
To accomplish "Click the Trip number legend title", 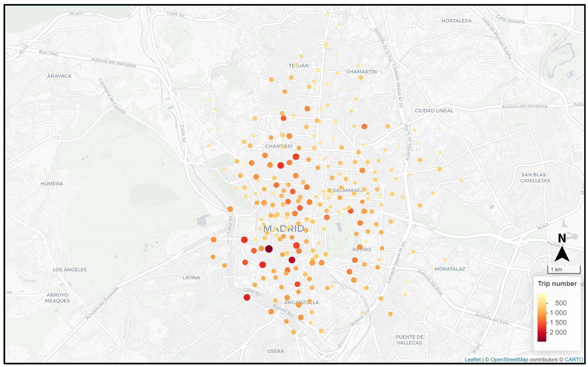I will [x=557, y=284].
